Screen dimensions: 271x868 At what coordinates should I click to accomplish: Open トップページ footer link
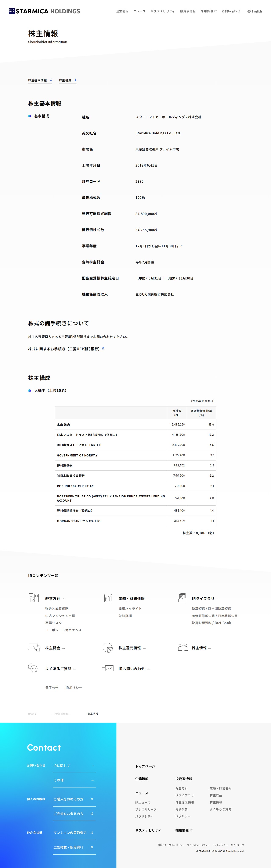coord(145,766)
